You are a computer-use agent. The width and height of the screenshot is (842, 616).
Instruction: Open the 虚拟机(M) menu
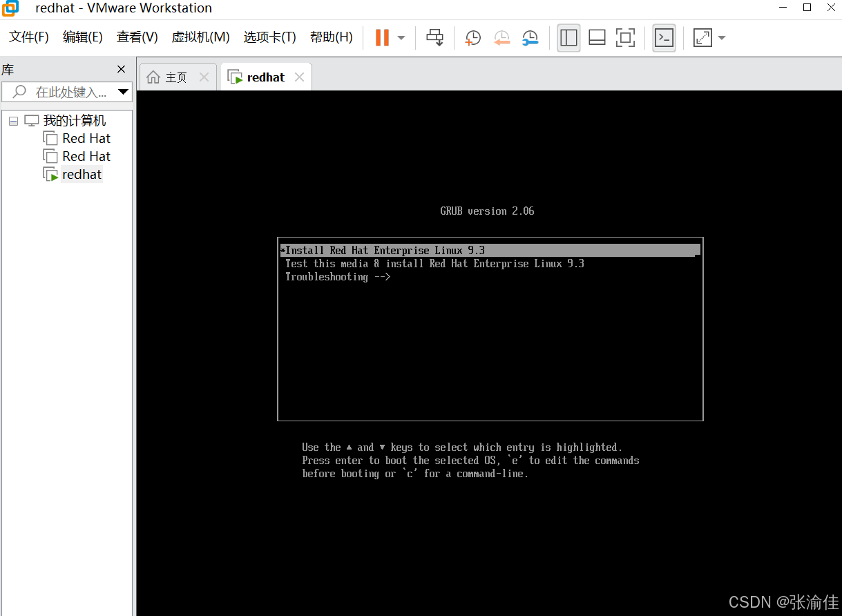coord(200,37)
